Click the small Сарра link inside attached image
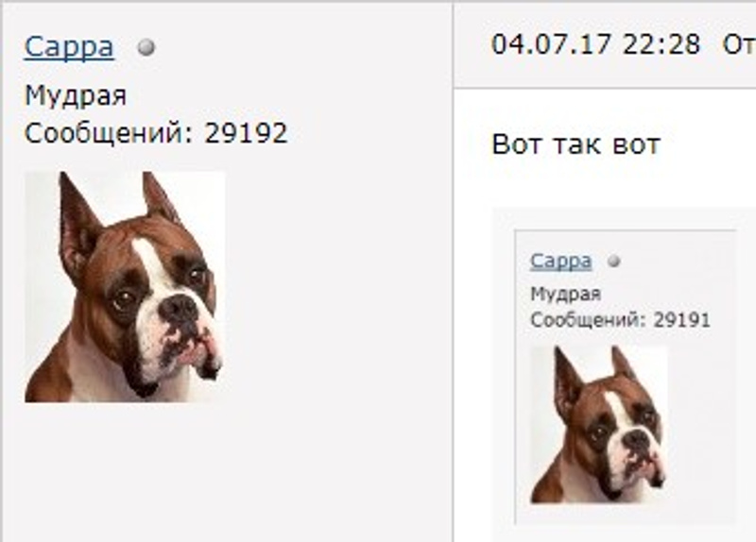This screenshot has height=542, width=756. point(560,262)
